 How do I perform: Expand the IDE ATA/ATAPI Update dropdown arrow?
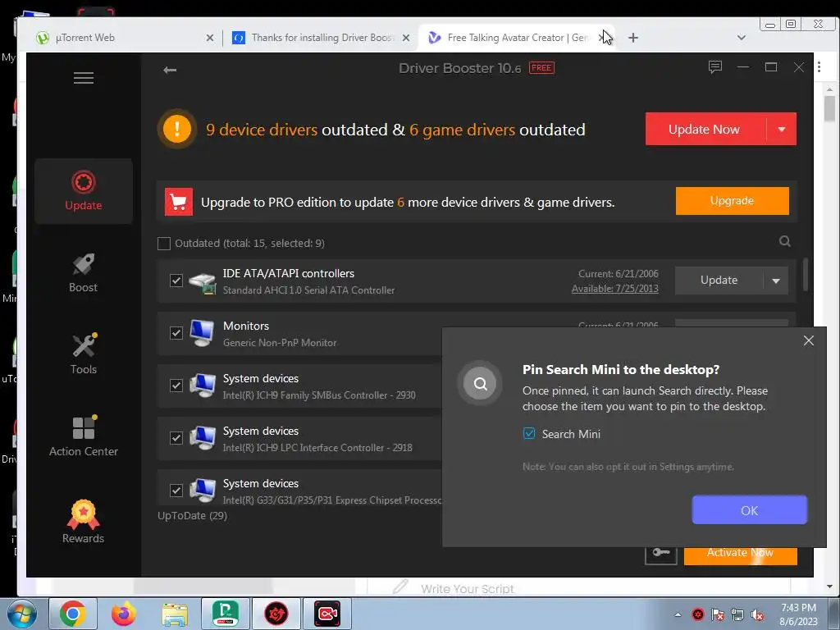tap(776, 281)
